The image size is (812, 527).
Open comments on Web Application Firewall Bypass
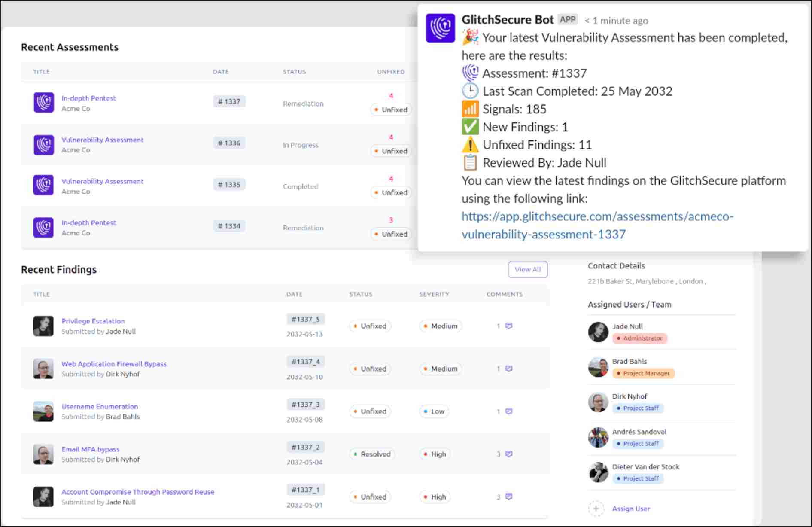click(509, 369)
